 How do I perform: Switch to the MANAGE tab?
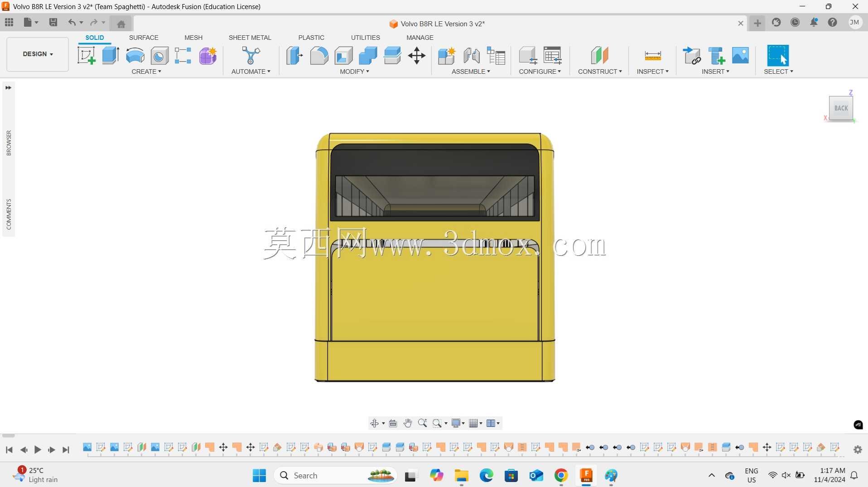coord(420,38)
